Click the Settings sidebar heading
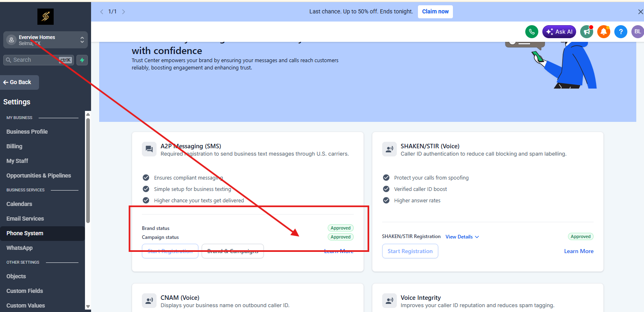 17,102
